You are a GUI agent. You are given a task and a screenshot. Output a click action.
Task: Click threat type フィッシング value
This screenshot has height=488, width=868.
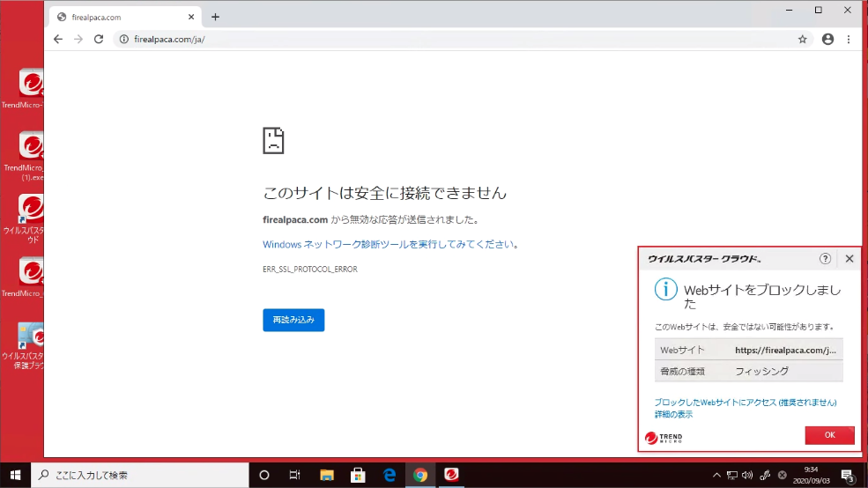pyautogui.click(x=761, y=371)
